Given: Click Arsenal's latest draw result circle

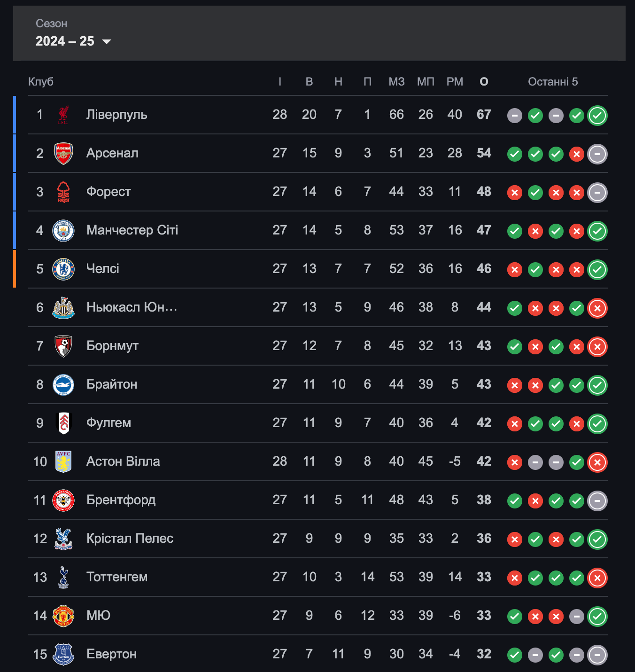Looking at the screenshot, I should pos(597,154).
